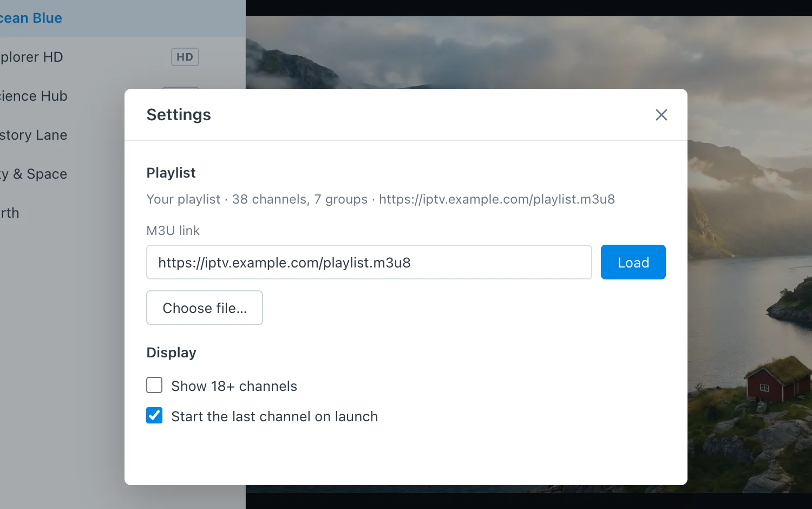Viewport: 812px width, 509px height.
Task: Enable Show 18+ channels checkbox
Action: click(154, 385)
